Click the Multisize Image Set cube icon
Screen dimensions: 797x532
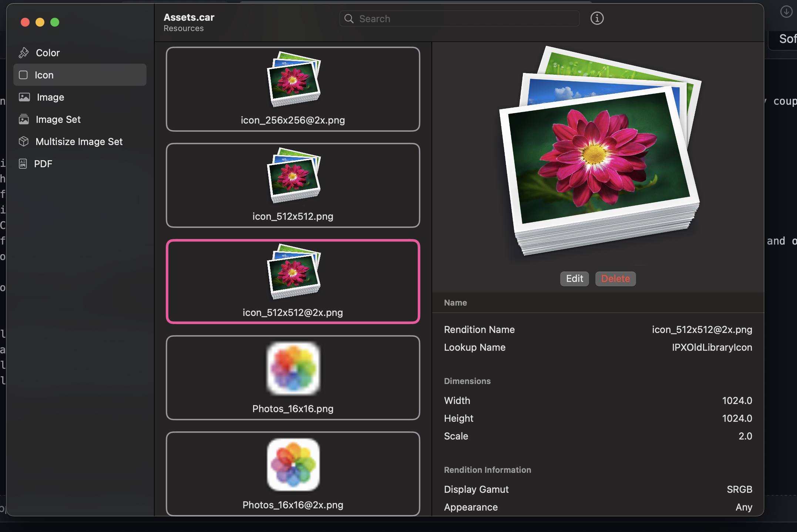[x=24, y=142]
